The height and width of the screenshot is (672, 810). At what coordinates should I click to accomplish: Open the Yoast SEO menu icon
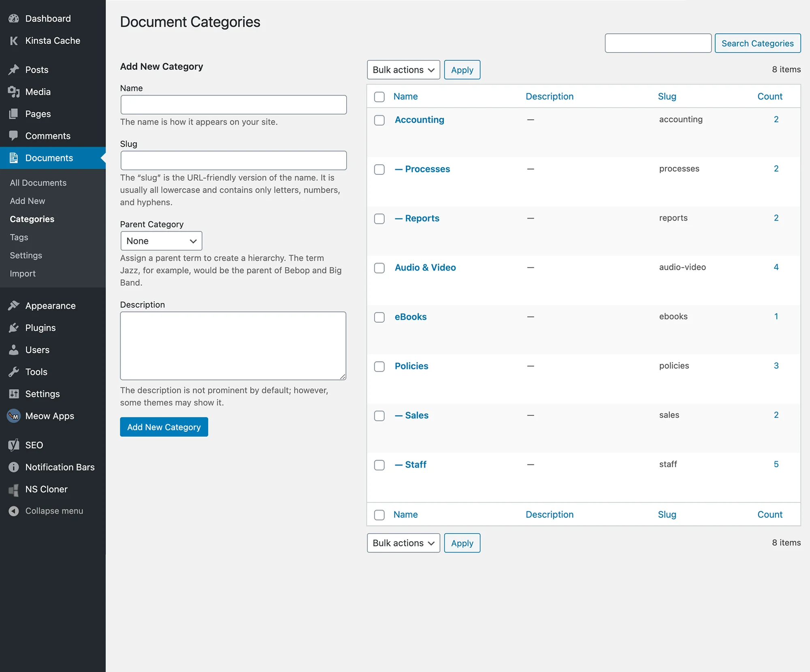tap(13, 445)
